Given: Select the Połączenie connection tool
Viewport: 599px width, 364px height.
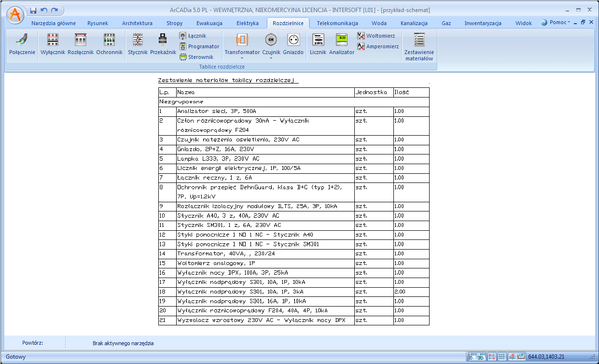Looking at the screenshot, I should point(22,44).
